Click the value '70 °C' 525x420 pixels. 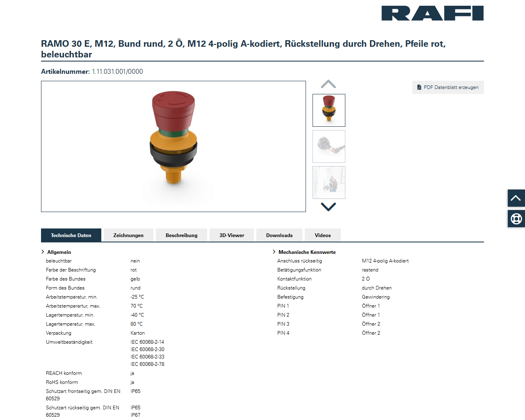137,306
